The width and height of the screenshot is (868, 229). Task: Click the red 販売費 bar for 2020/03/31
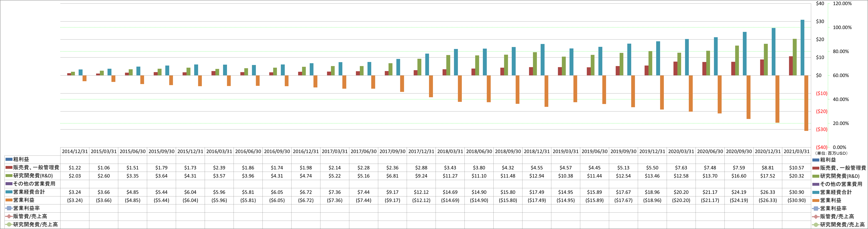click(675, 69)
